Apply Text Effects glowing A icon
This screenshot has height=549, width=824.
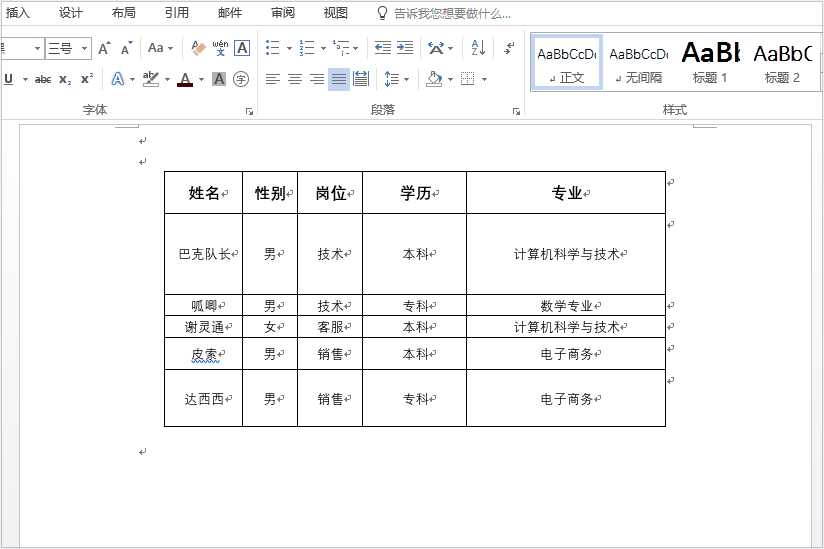118,79
